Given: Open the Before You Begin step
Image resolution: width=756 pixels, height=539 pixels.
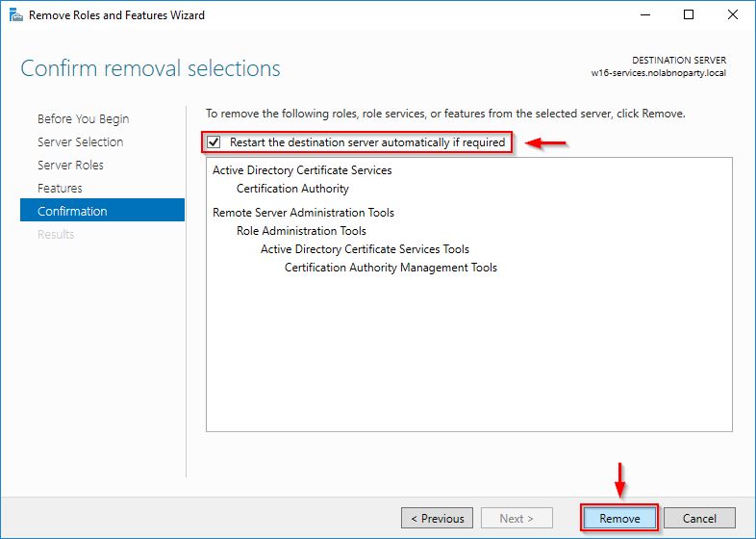Looking at the screenshot, I should click(x=84, y=118).
